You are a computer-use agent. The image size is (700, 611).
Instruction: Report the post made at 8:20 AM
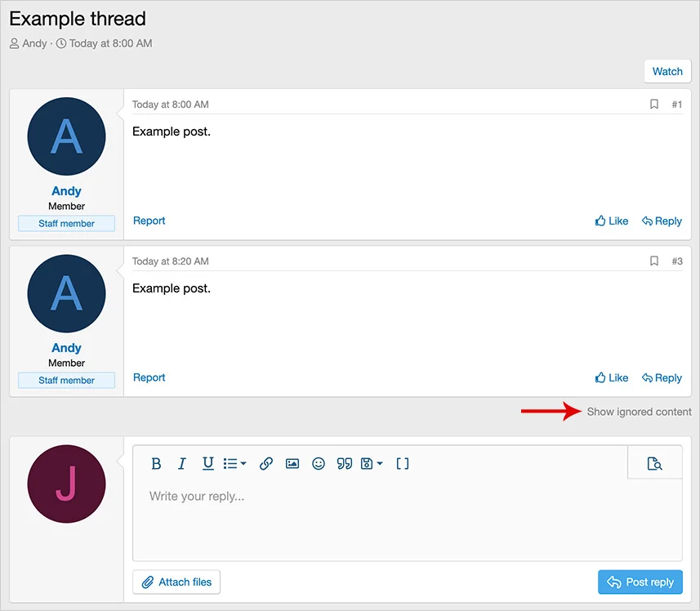tap(149, 377)
